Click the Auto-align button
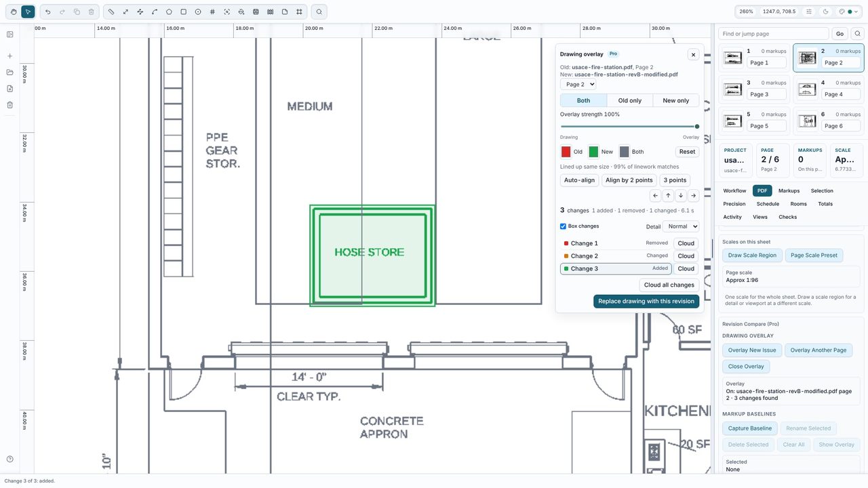Screen dimensions: 868x488 coord(579,180)
